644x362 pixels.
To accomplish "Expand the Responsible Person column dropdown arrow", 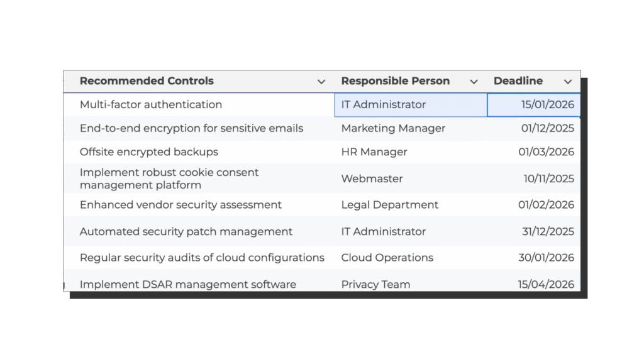I will [x=474, y=82].
